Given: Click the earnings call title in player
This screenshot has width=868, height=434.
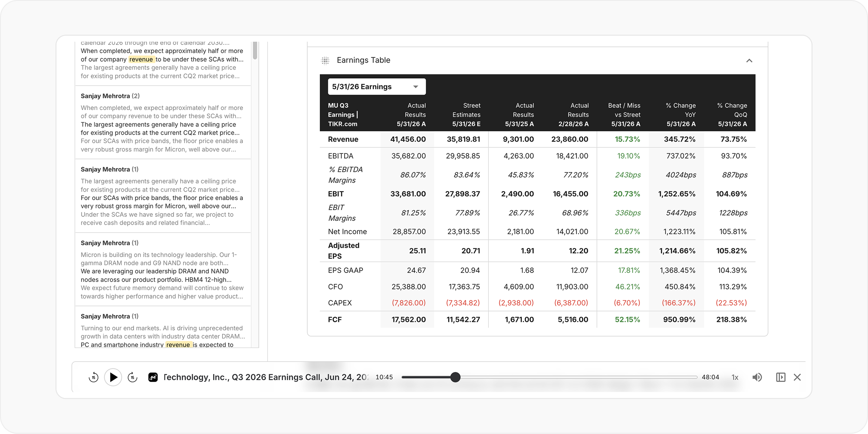Looking at the screenshot, I should (x=266, y=377).
